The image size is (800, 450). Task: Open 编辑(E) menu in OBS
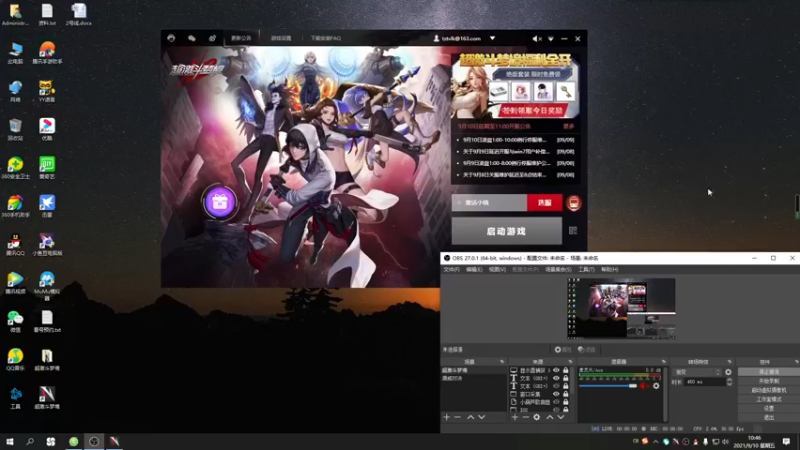click(474, 269)
